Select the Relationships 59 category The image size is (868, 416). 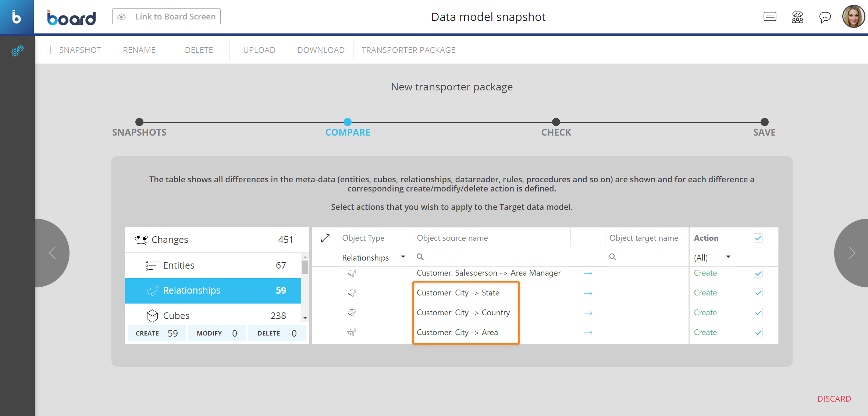click(x=213, y=291)
